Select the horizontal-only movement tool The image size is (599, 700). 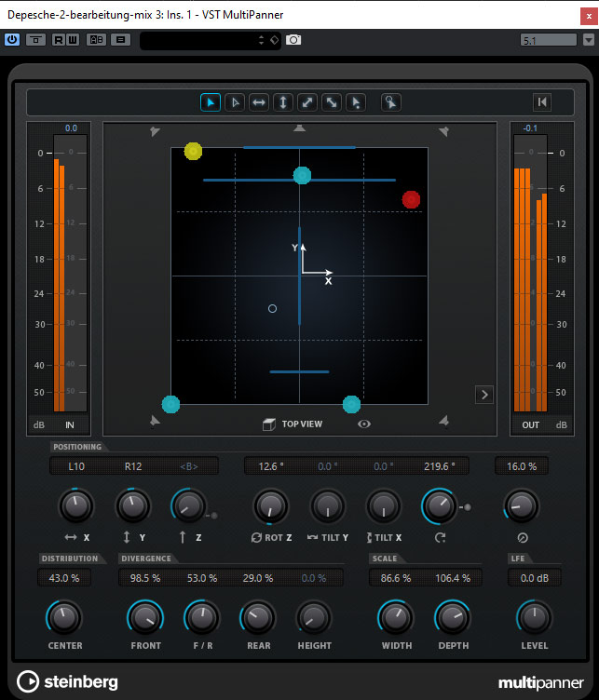point(259,102)
